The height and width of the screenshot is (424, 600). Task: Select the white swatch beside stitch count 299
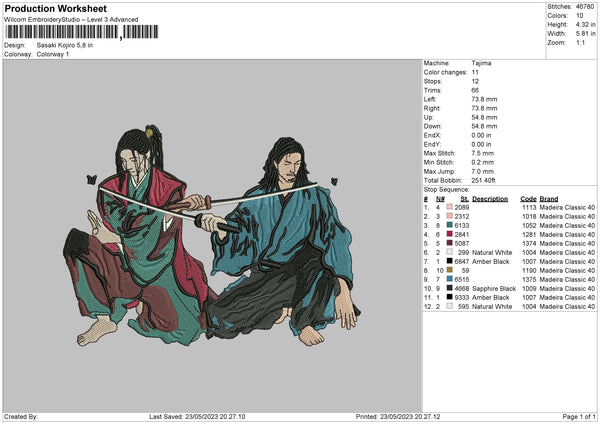coord(449,252)
